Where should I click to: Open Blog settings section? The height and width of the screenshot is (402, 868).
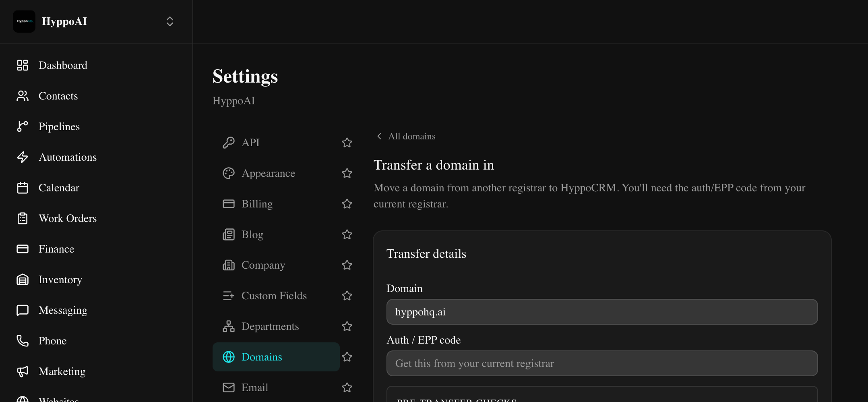click(x=276, y=234)
